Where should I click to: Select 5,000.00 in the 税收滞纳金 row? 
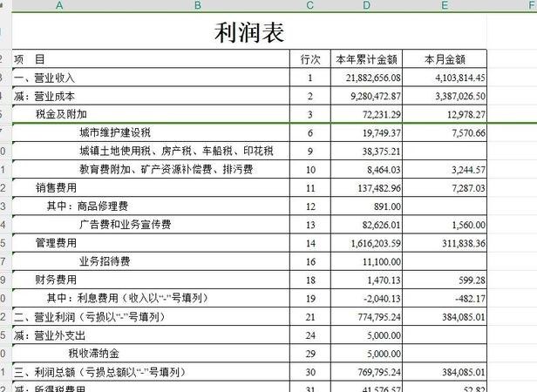tap(384, 354)
